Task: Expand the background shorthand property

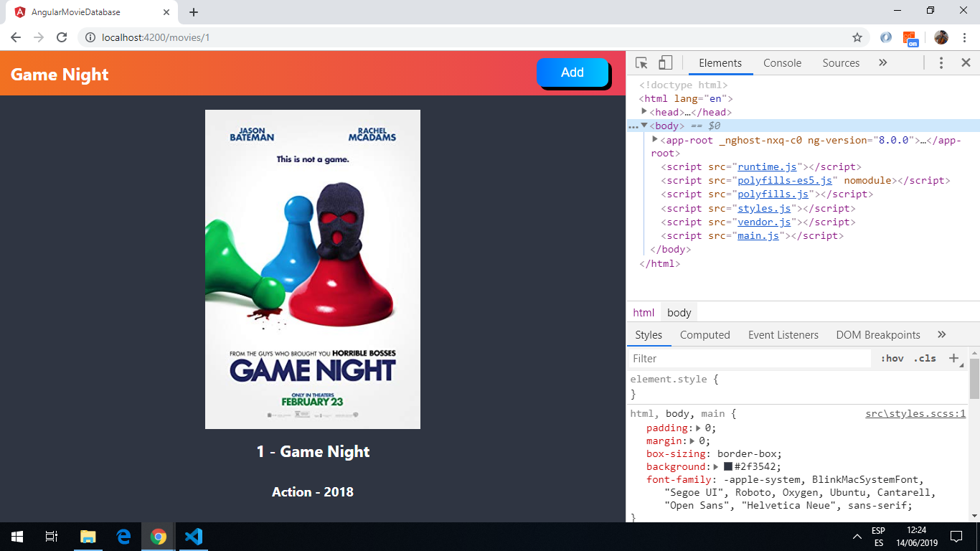Action: 716,466
